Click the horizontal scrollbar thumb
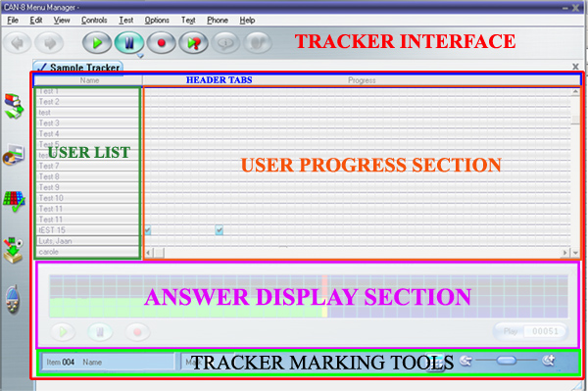Screen dimensions: 588x391 pos(159,253)
